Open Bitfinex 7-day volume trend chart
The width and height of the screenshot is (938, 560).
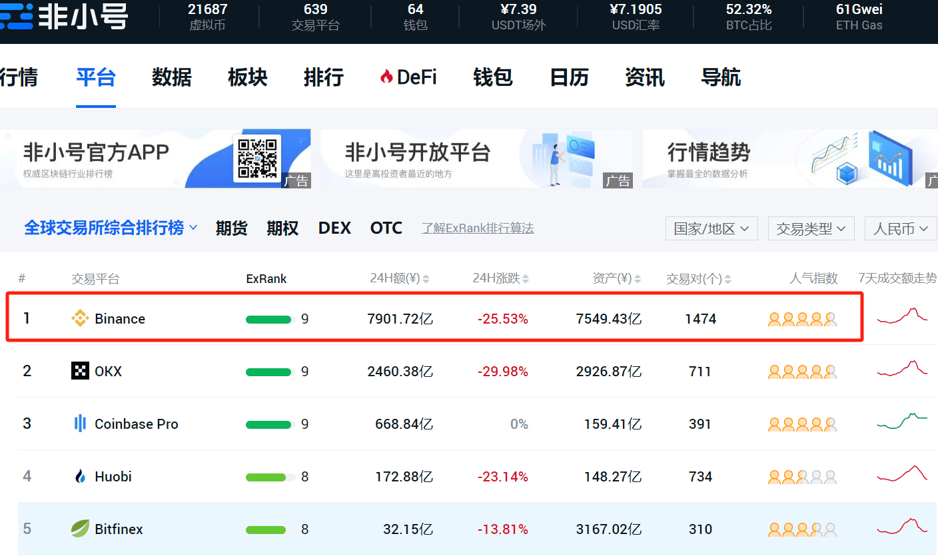902,526
